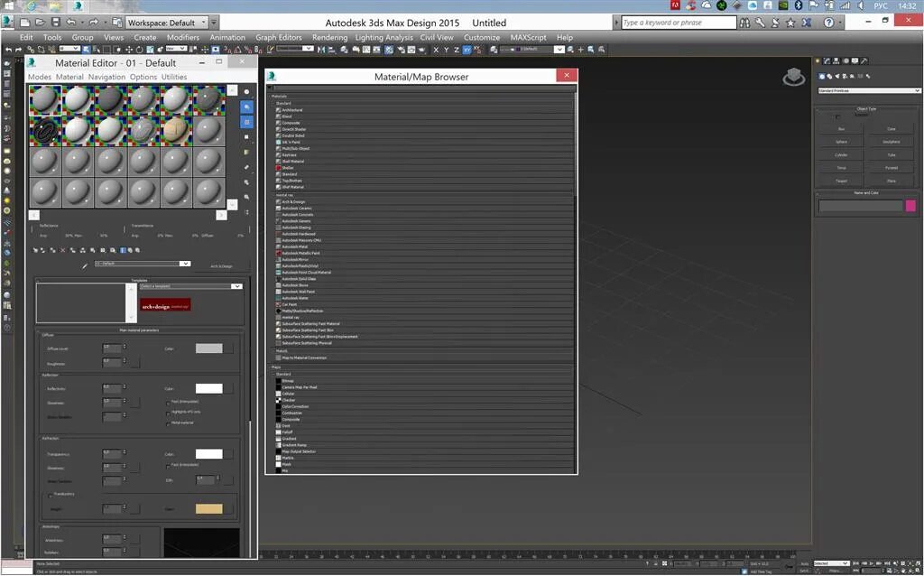Screen dimensions: 924x576
Task: Open the Help question mark icon
Action: pos(828,23)
